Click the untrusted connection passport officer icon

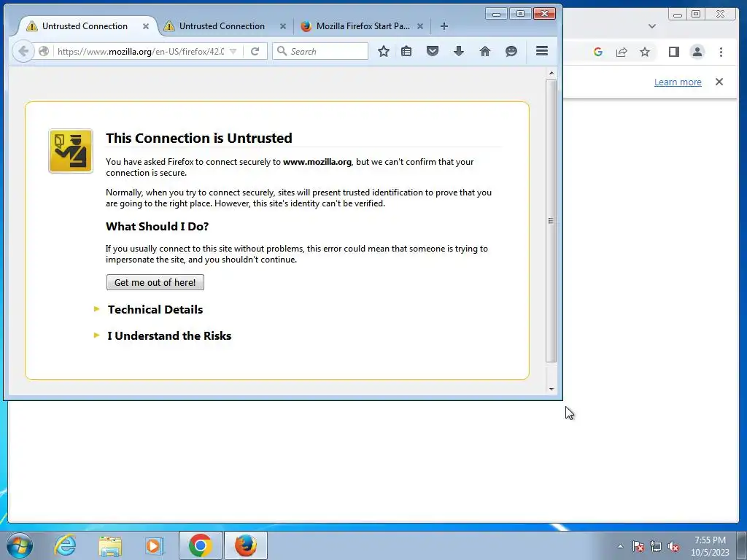(x=71, y=151)
